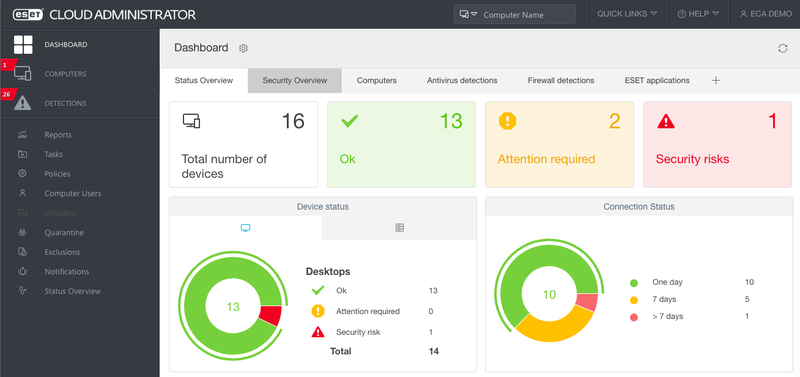Image resolution: width=800 pixels, height=377 pixels.
Task: Click the Attention required legend icon
Action: (318, 311)
